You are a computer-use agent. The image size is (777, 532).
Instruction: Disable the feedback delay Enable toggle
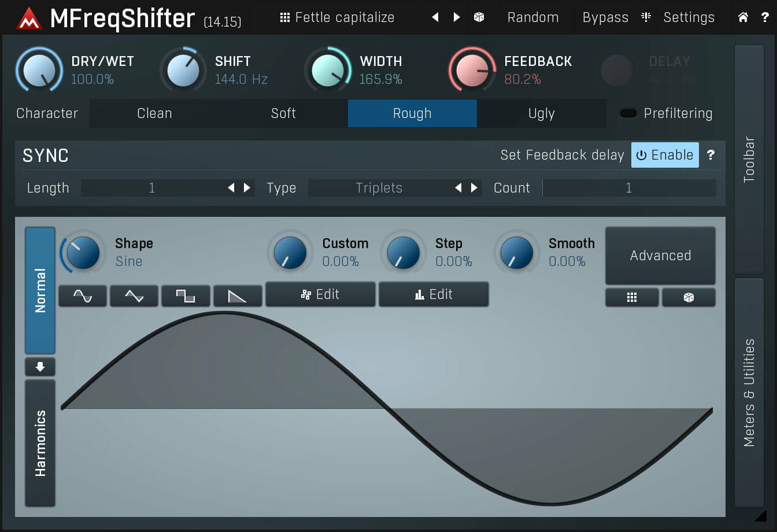(x=665, y=155)
